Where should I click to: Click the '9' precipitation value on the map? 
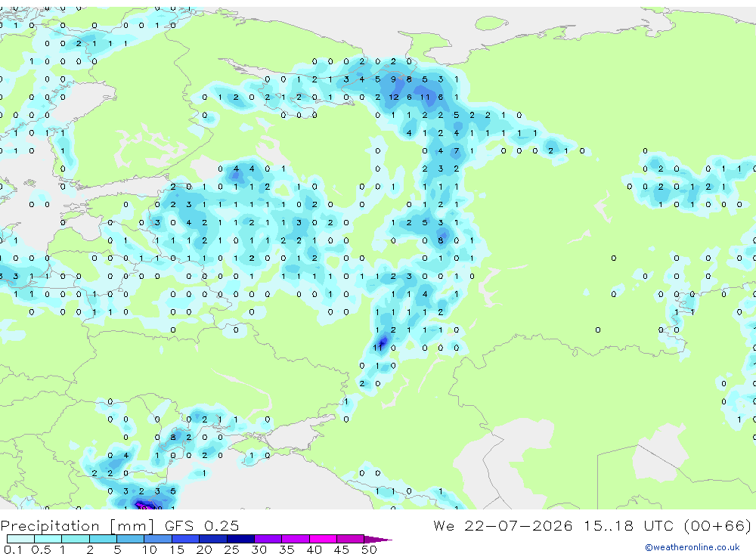393,79
